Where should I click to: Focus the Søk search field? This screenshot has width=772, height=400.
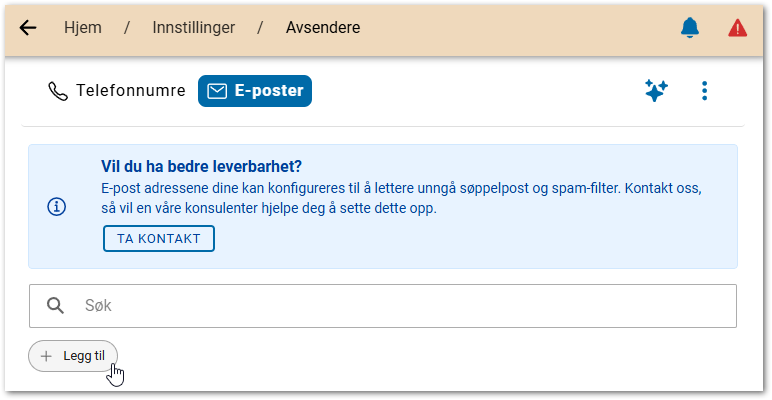400,306
